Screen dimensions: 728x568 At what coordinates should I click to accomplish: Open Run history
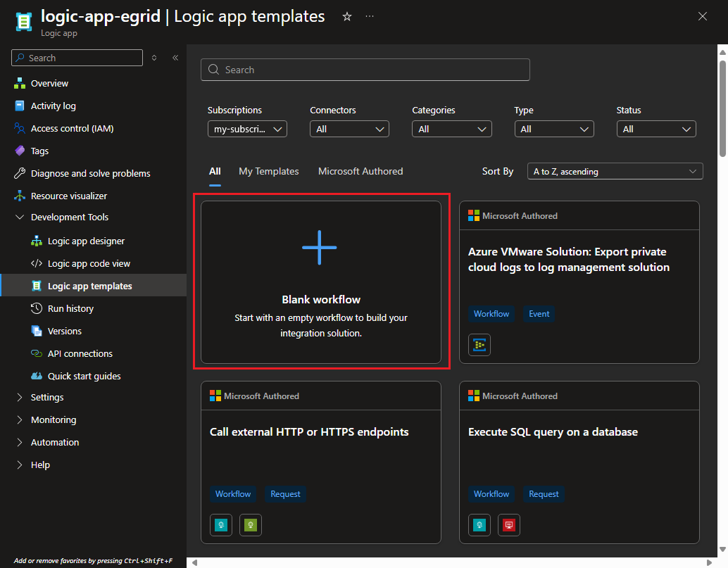70,309
